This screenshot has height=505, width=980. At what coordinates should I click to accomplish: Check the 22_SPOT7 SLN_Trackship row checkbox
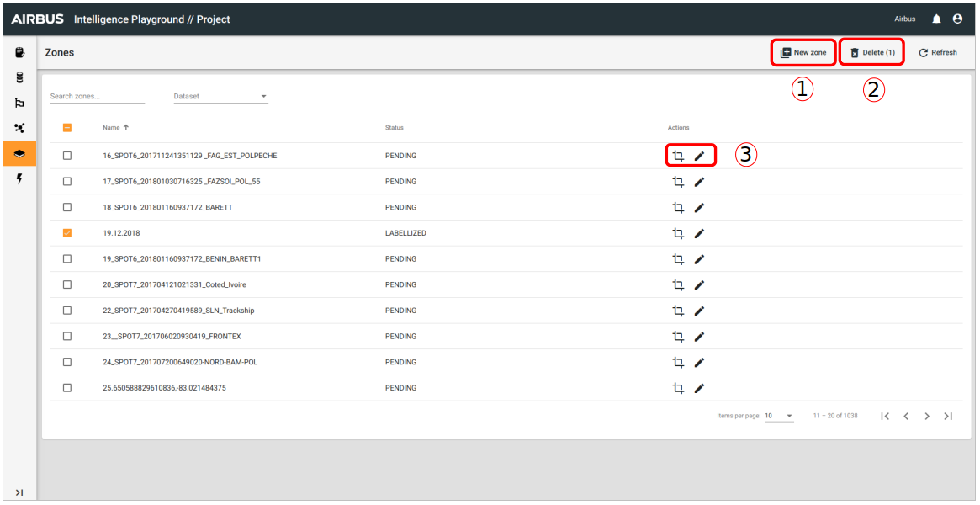[x=67, y=311]
